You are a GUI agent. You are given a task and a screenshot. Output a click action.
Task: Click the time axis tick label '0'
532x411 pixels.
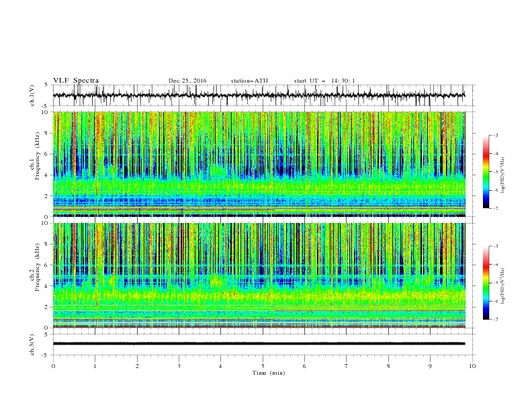[x=53, y=366]
